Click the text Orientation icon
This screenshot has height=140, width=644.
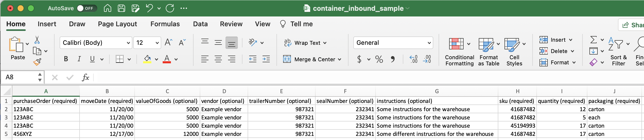click(253, 42)
